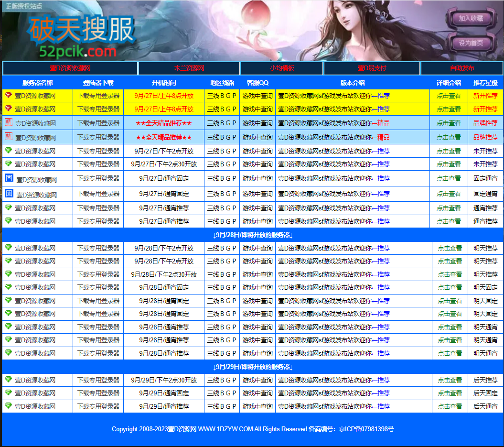Image resolution: width=504 pixels, height=447 pixels.
Task: Click the ↓9月/29日/即将开放的服务器↓ section header
Action: pyautogui.click(x=253, y=367)
